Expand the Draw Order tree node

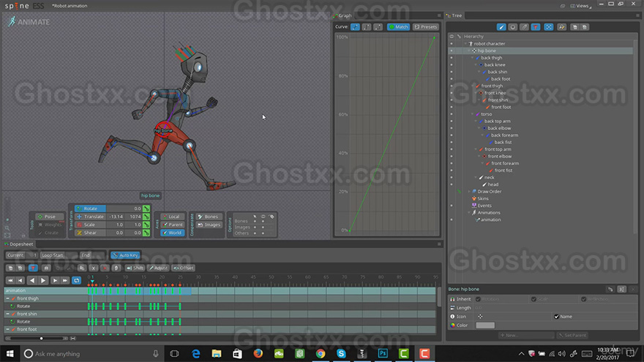pos(469,192)
